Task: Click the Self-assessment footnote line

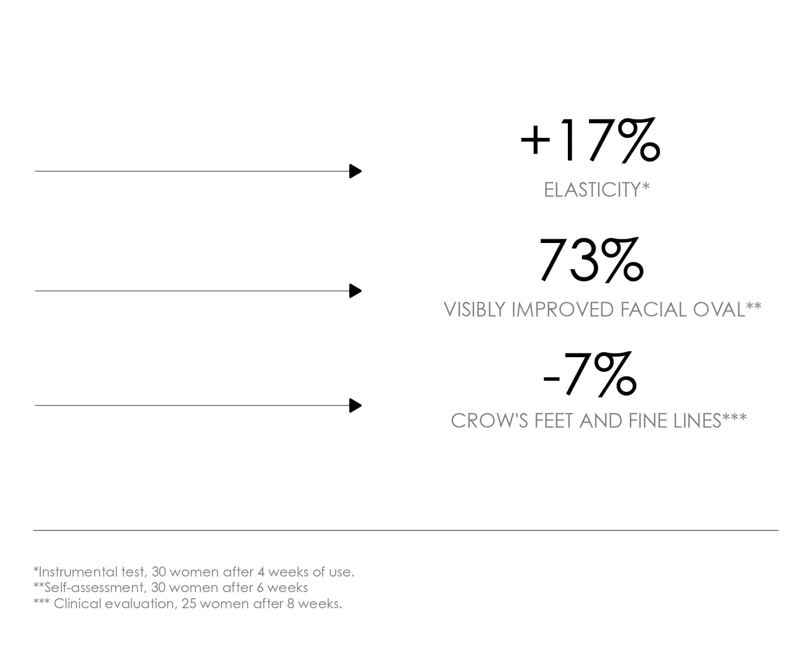Action: pos(171,587)
